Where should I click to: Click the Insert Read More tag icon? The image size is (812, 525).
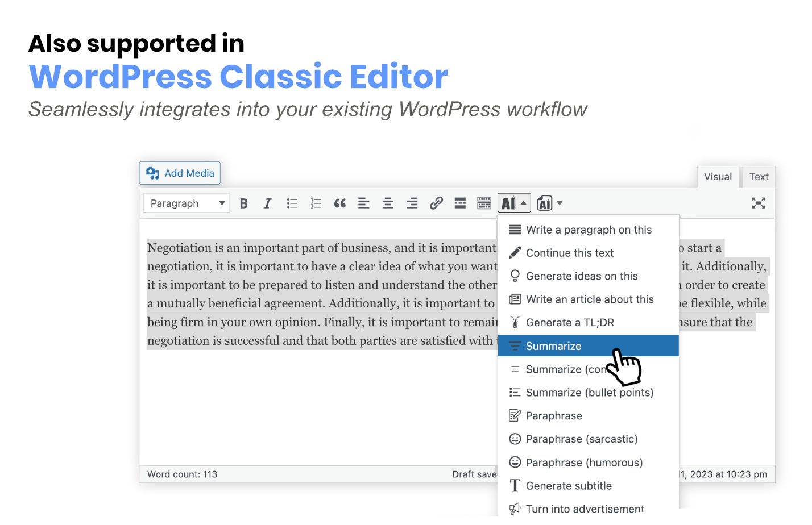click(460, 203)
